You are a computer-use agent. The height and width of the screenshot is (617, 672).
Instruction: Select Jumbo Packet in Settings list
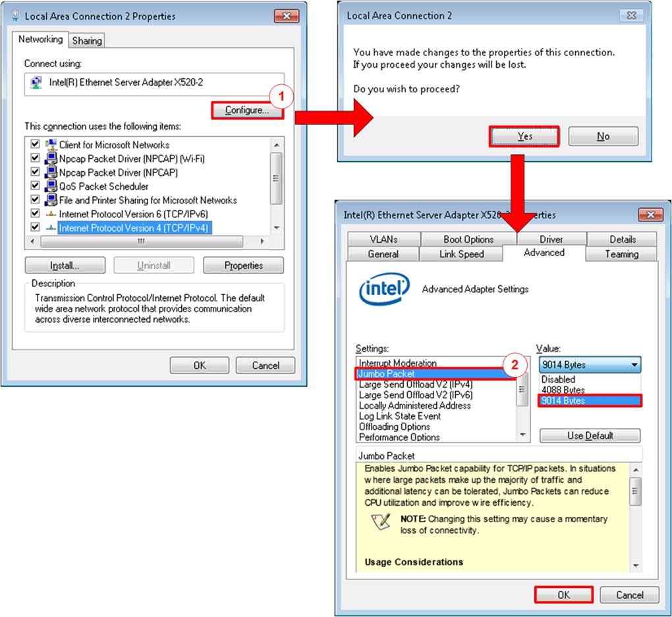click(436, 373)
